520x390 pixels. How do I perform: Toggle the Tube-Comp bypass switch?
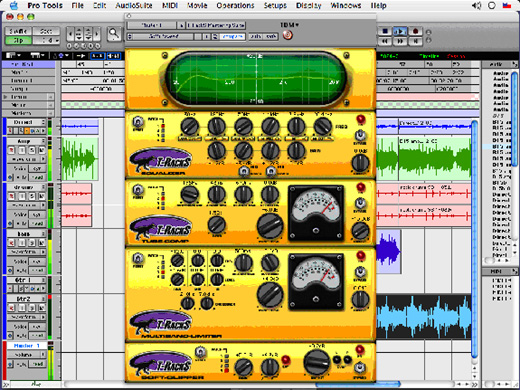tap(360, 204)
